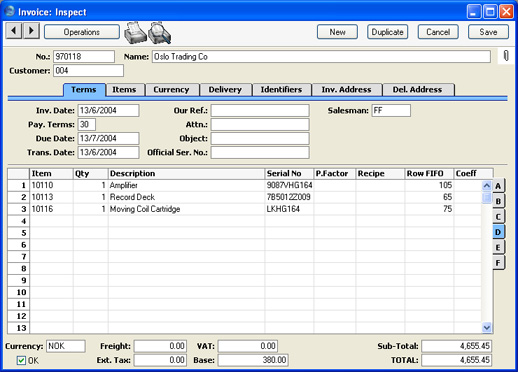Click the Object field

pyautogui.click(x=260, y=138)
